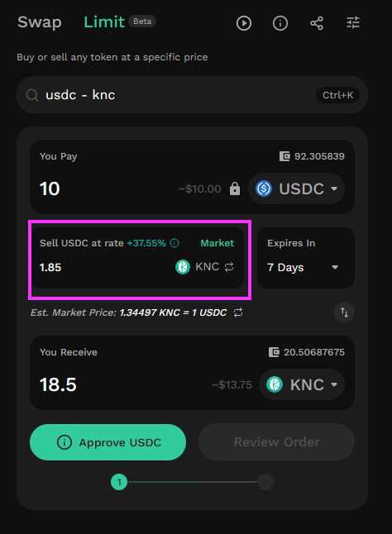Click the wallet icon beside 92.305839 balance
Screen dimensions: 392x534
click(284, 156)
